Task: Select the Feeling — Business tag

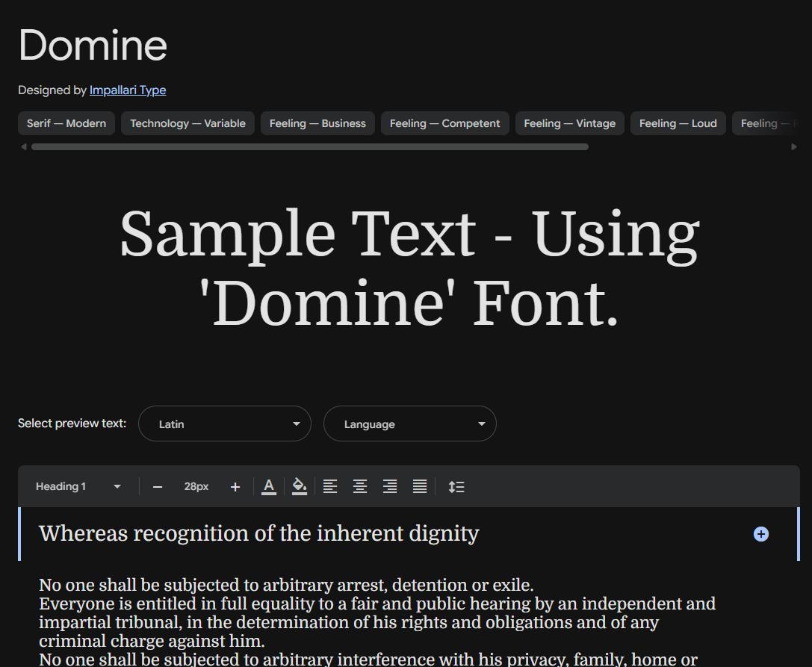Action: click(317, 123)
